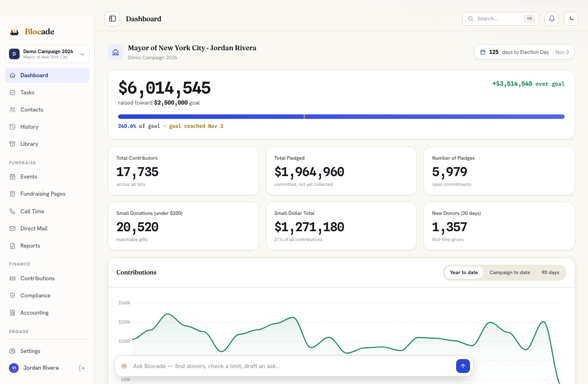Click the Jordan Rivera avatar
The image size is (588, 384).
(x=14, y=368)
